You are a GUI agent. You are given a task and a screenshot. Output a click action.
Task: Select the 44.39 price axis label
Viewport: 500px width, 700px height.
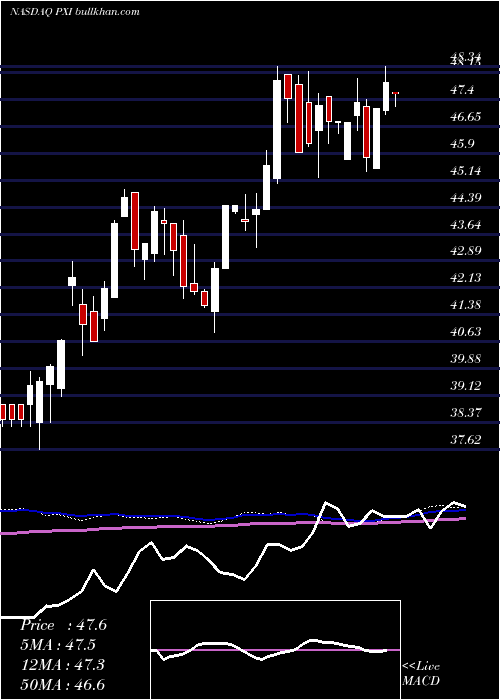point(466,197)
